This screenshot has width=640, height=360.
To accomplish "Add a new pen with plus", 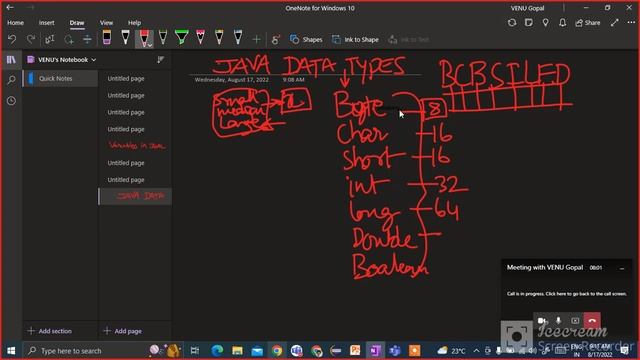I will click(256, 40).
